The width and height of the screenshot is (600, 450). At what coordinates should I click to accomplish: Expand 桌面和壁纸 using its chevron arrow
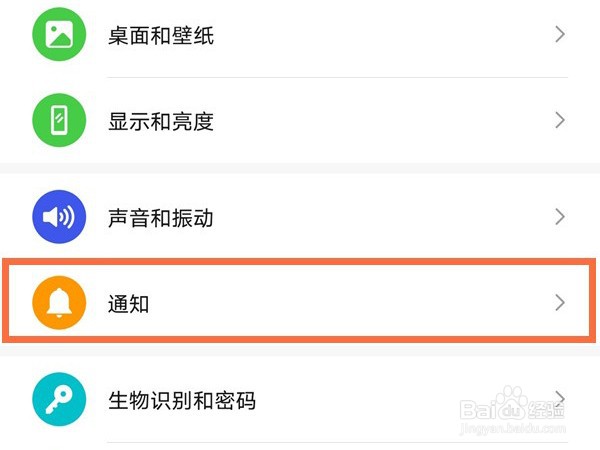coord(560,36)
